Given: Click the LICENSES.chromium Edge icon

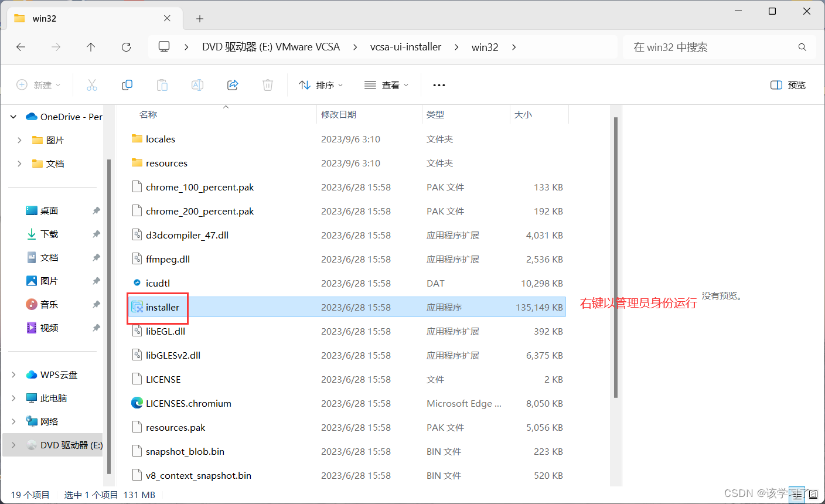Looking at the screenshot, I should click(137, 403).
